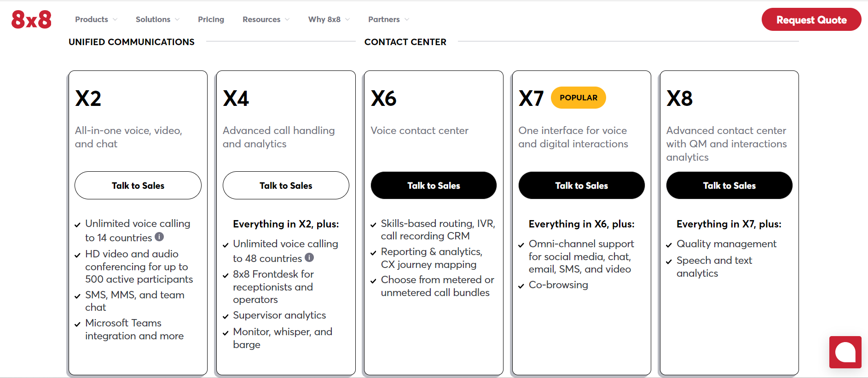Expand the Solutions dropdown menu

click(x=157, y=19)
